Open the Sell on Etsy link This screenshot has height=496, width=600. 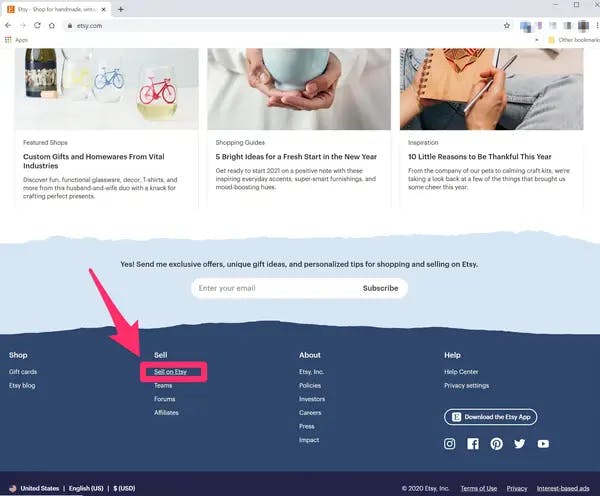[x=170, y=372]
